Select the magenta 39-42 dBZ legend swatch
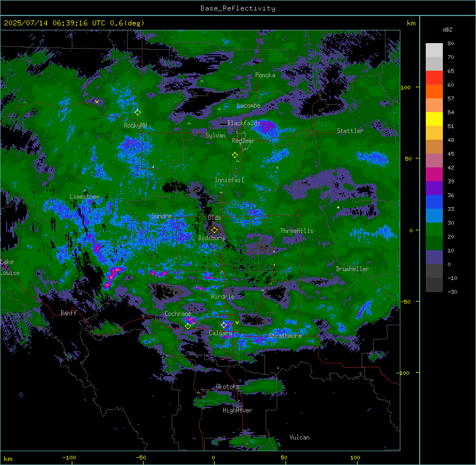The image size is (476, 465). (x=434, y=174)
